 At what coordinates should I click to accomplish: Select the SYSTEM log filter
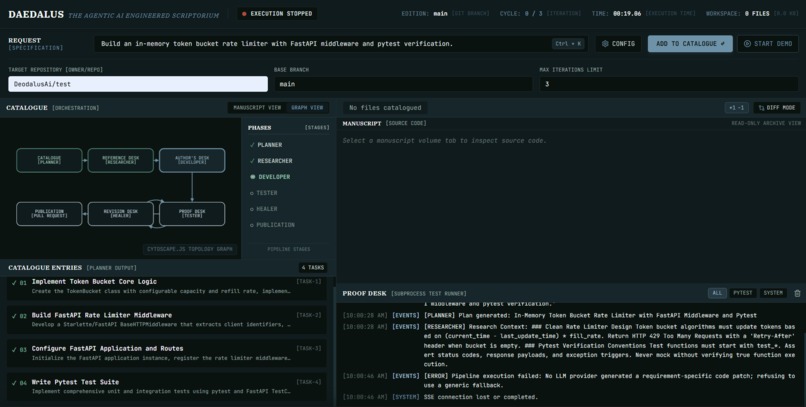[773, 293]
